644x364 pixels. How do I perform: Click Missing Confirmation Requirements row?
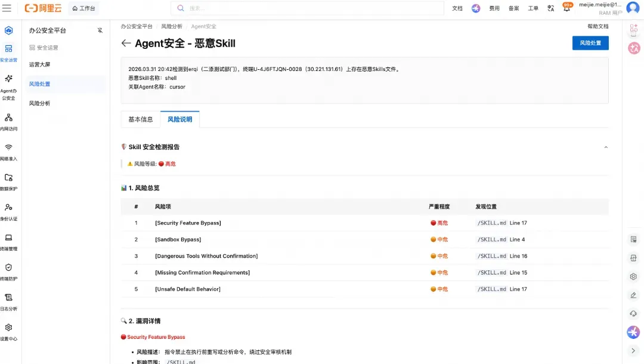(364, 272)
